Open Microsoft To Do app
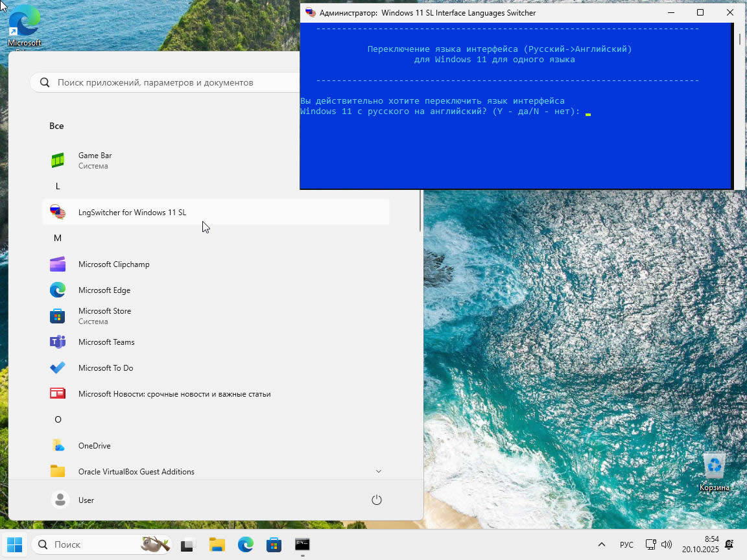Viewport: 747px width, 560px height. (x=105, y=368)
